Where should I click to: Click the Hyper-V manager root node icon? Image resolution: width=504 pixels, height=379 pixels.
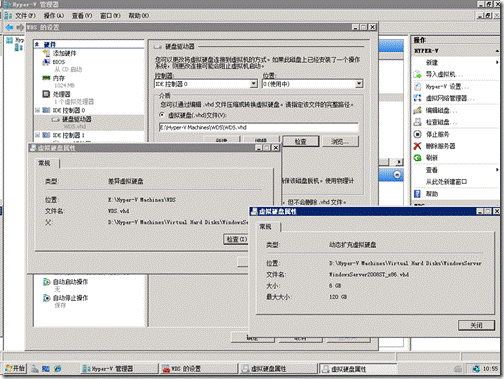[x=10, y=40]
